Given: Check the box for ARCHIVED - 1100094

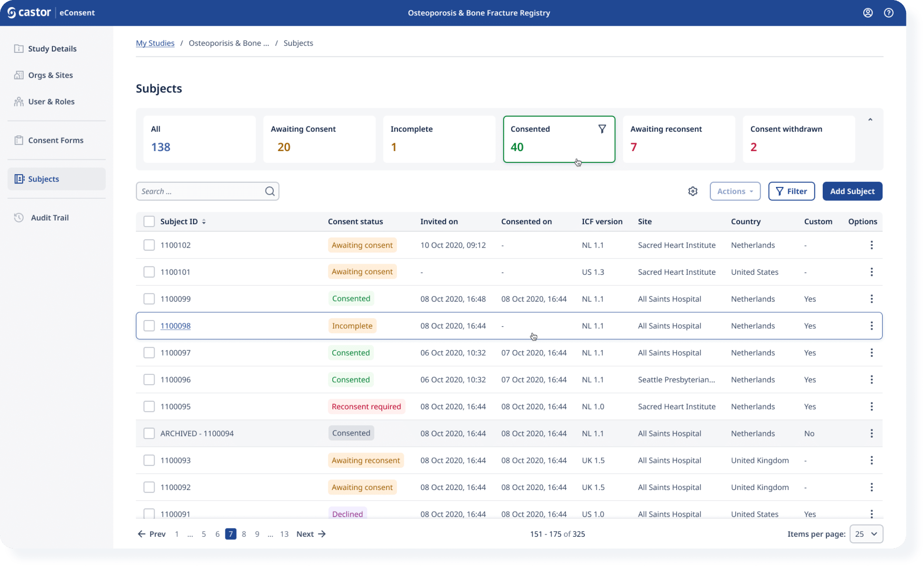Looking at the screenshot, I should coord(149,433).
